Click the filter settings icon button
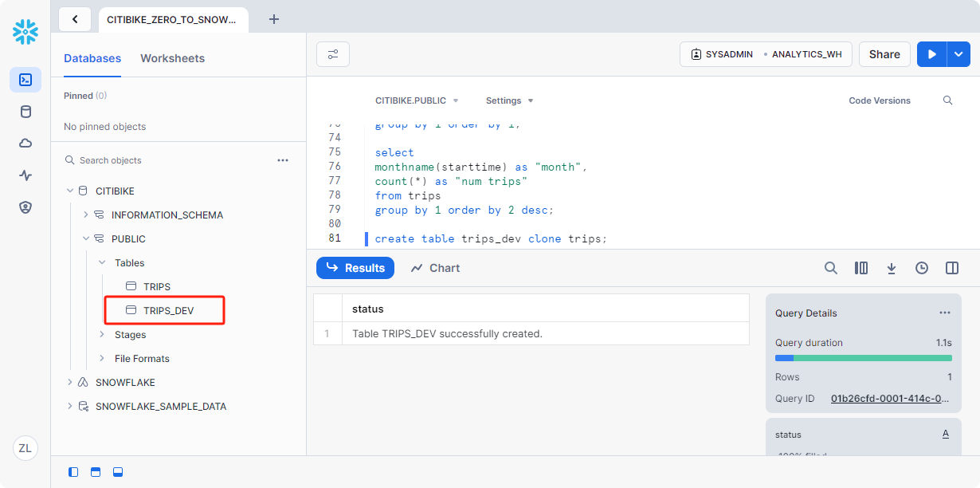Image resolution: width=980 pixels, height=488 pixels. pos(333,54)
